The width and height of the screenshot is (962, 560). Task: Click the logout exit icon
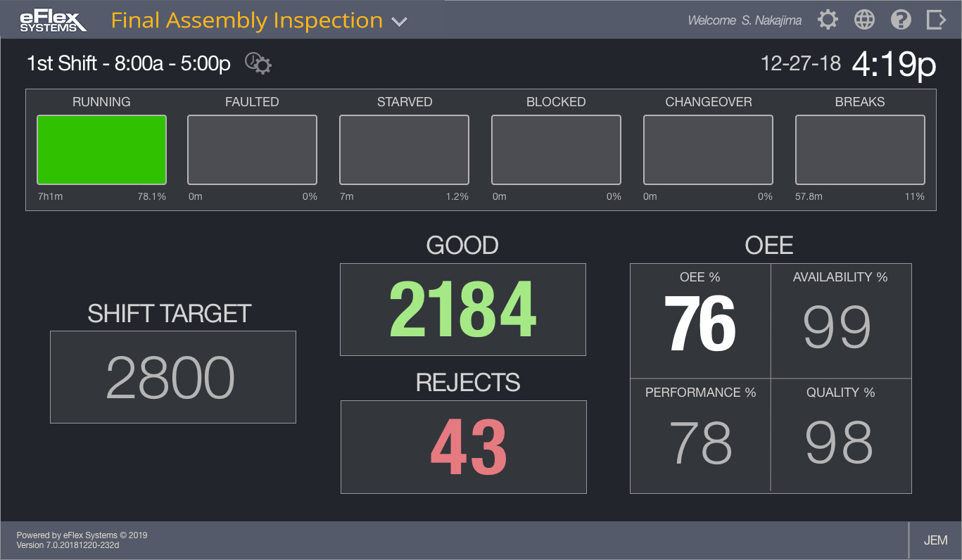[x=936, y=20]
